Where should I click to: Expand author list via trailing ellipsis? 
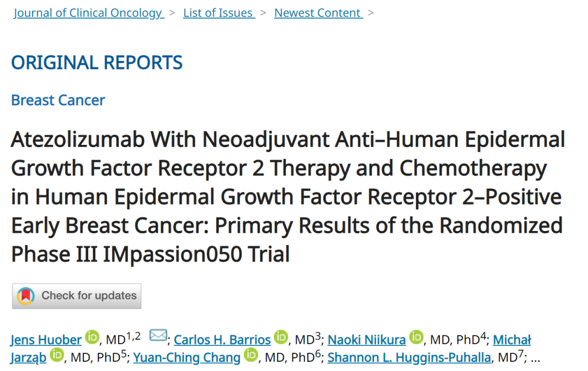pos(536,360)
